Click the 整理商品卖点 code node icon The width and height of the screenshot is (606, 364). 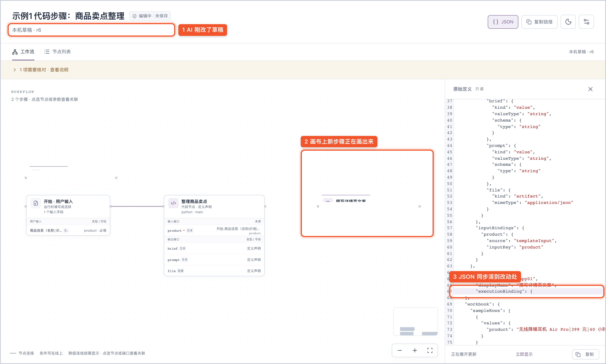[173, 203]
